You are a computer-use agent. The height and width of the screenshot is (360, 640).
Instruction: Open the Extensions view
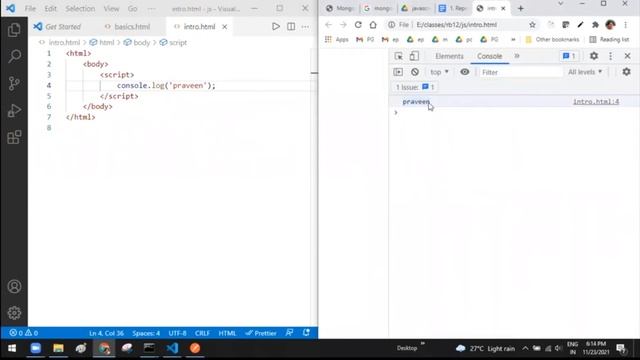(x=14, y=137)
